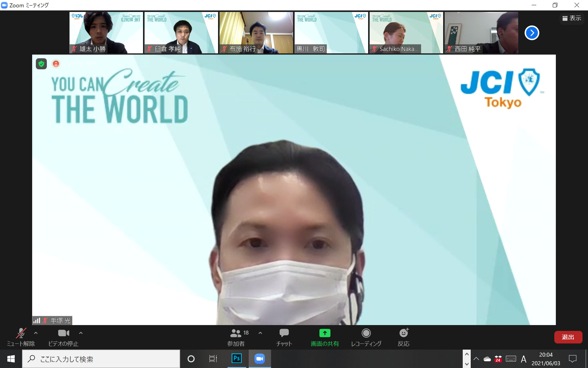Click the Windows search box

(101, 359)
